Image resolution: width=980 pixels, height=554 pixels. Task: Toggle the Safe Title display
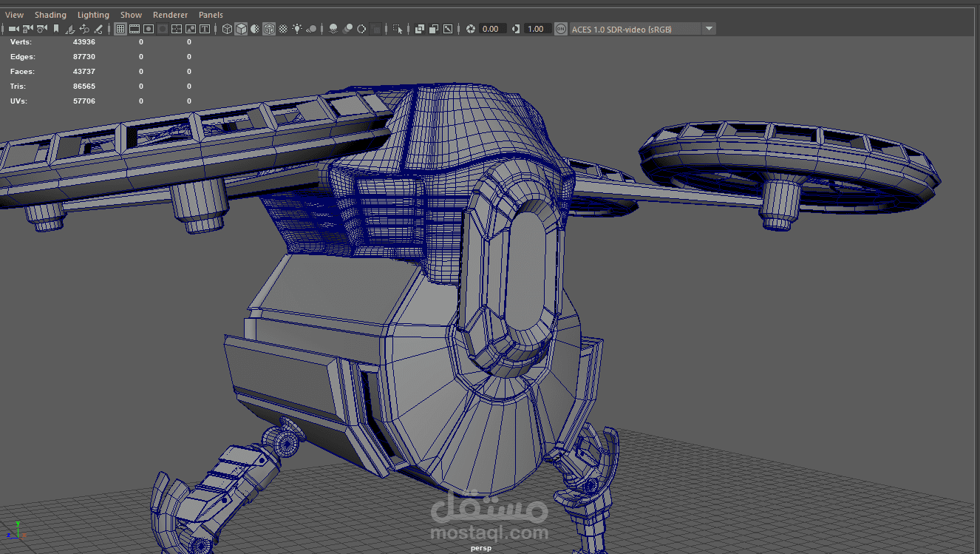[x=205, y=29]
